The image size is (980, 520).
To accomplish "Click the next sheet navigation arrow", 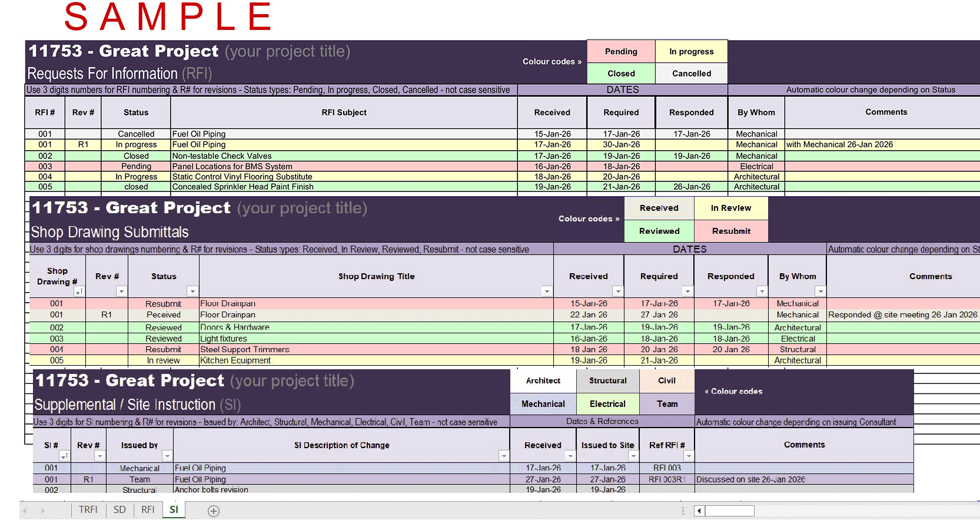I will (x=43, y=511).
